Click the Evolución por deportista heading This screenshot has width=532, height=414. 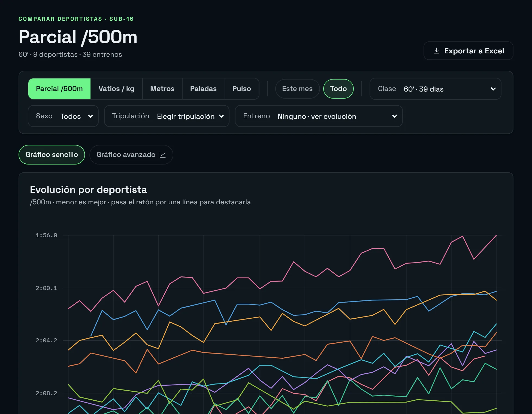(89, 190)
